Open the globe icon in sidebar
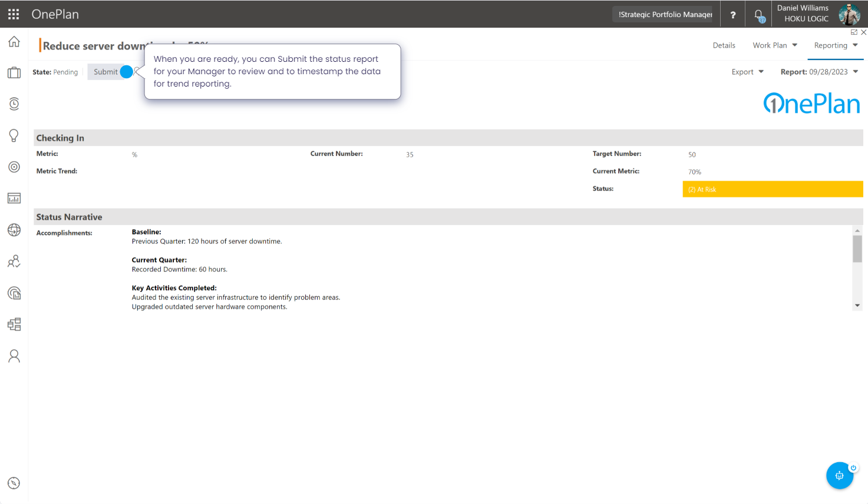 pyautogui.click(x=14, y=230)
